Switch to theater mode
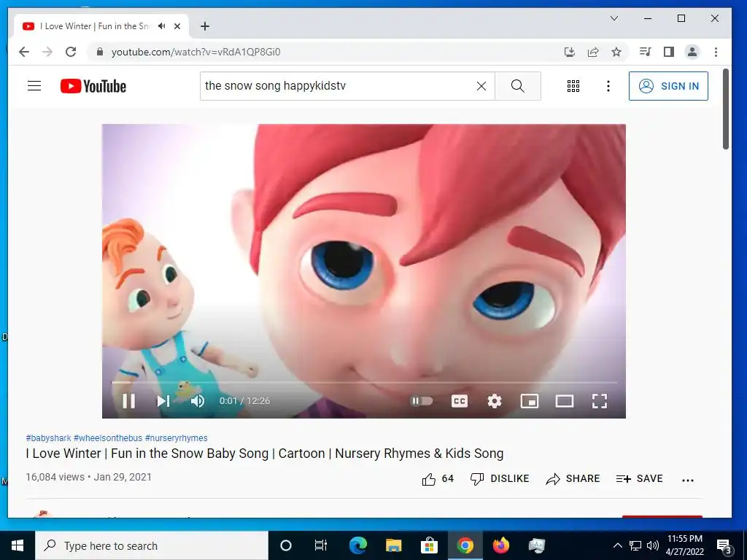This screenshot has height=560, width=747. click(565, 401)
